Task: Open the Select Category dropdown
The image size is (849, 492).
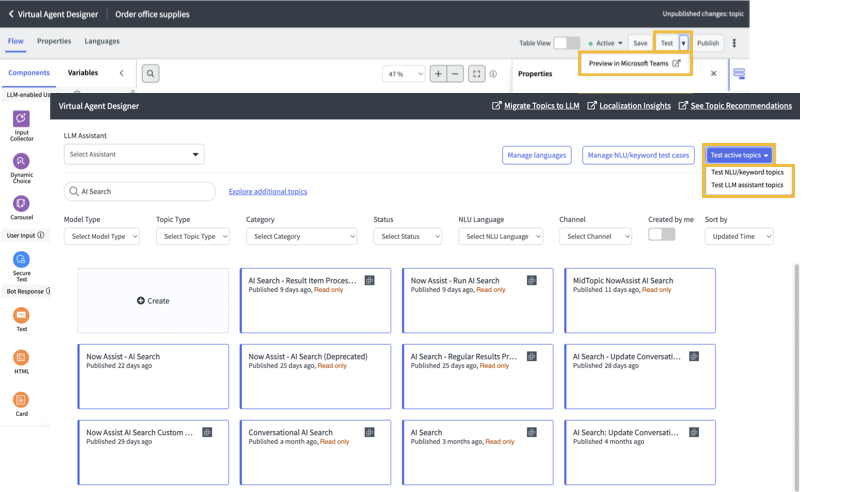Action: (x=302, y=237)
